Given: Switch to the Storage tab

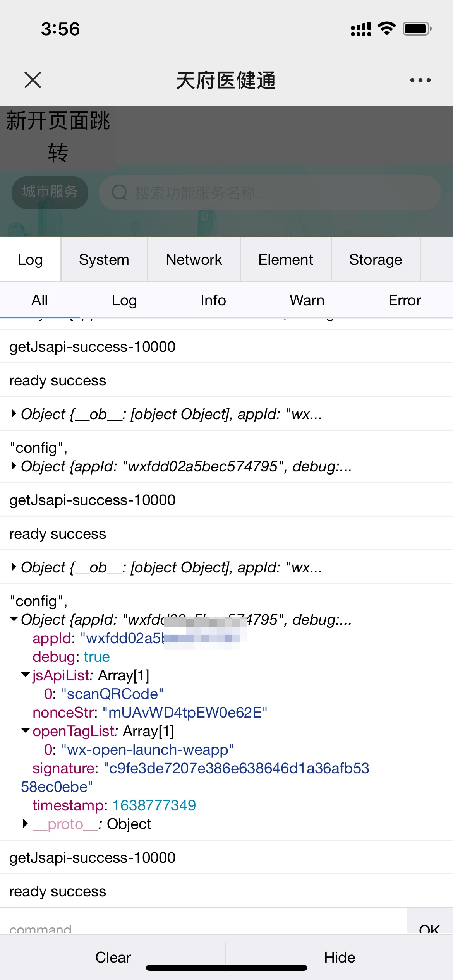Looking at the screenshot, I should pos(376,259).
